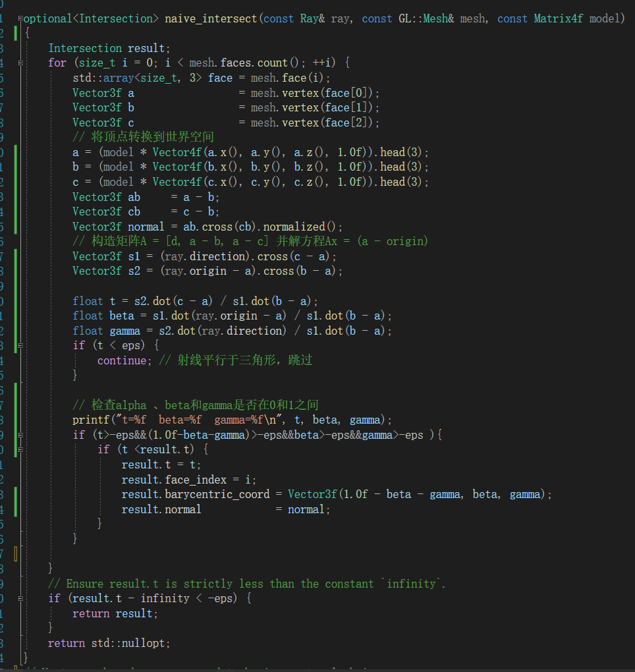This screenshot has height=672, width=635.
Task: Collapse the naive_intersect function fold marker
Action: click(x=20, y=18)
